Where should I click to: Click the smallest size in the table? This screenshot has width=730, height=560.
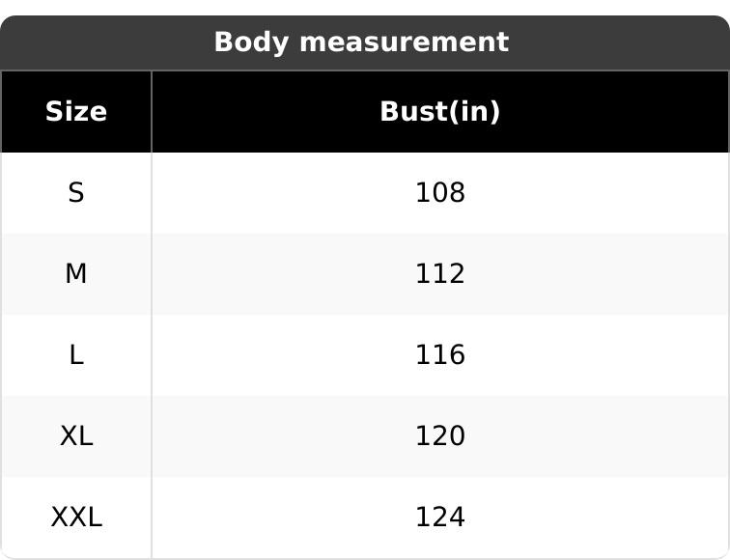tap(76, 193)
